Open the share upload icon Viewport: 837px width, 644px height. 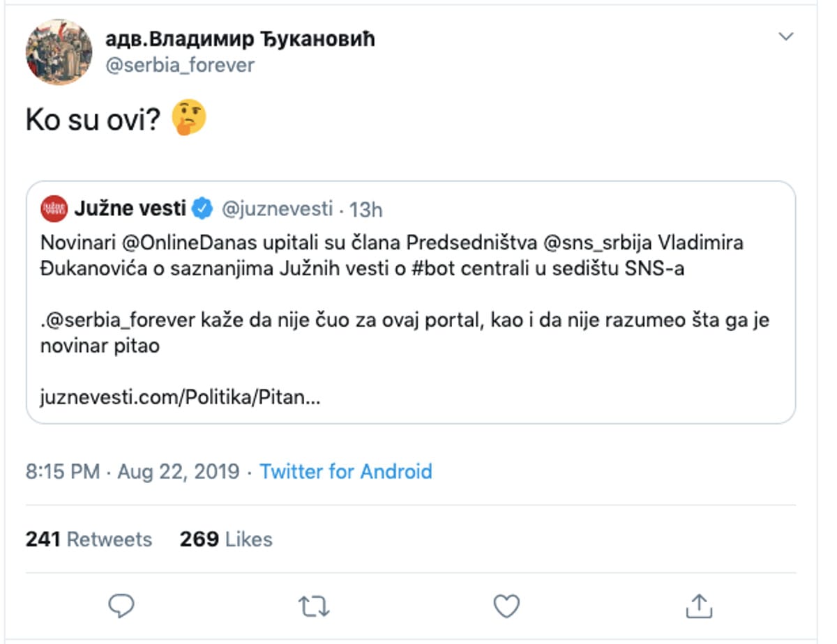point(698,607)
